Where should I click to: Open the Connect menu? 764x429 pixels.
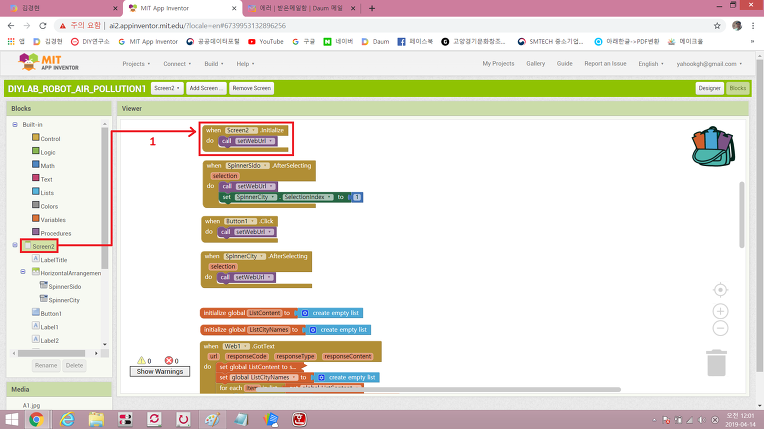click(x=177, y=64)
